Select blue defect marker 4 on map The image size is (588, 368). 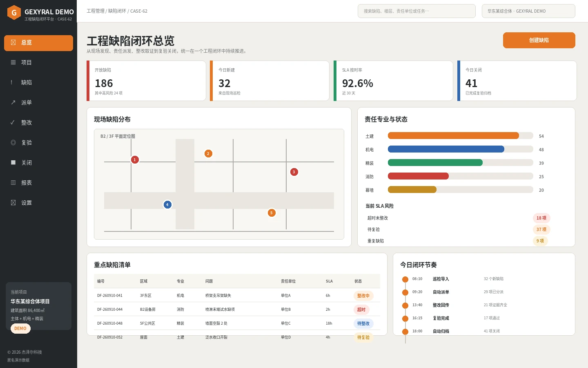coord(167,204)
